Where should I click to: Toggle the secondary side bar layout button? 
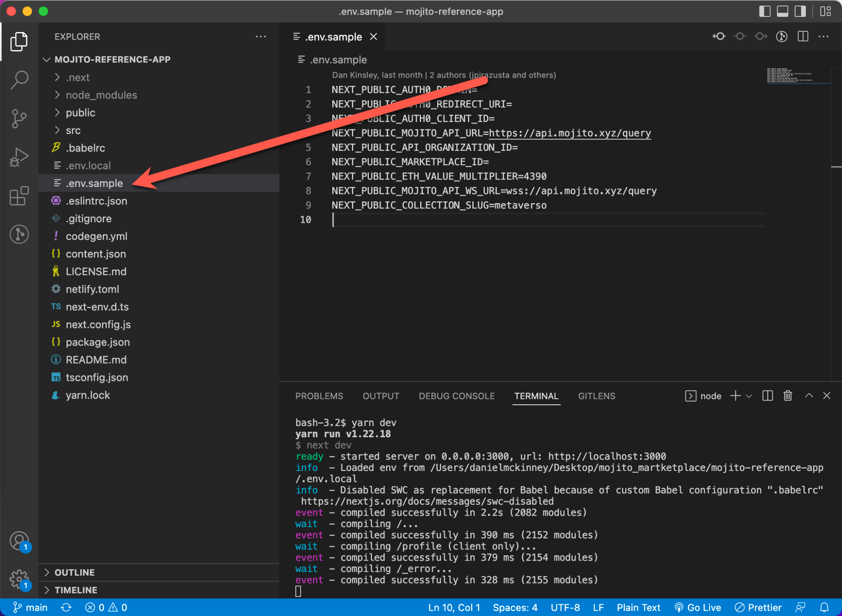click(x=800, y=11)
